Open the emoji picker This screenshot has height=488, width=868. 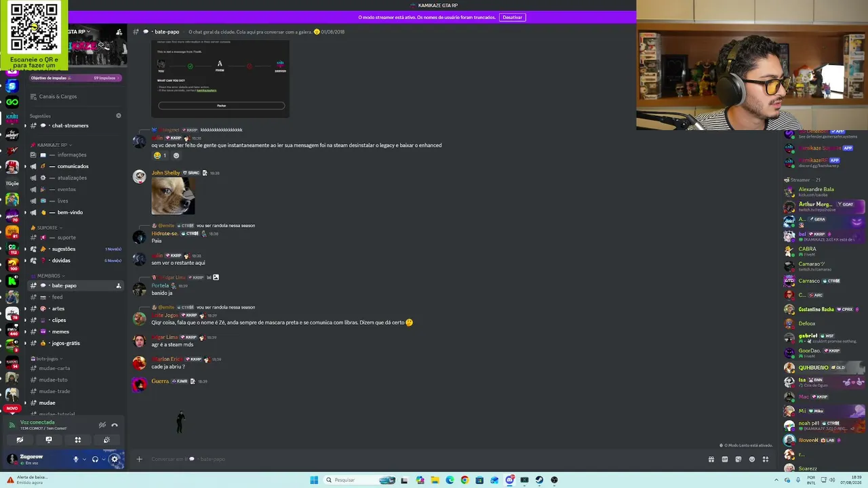point(751,459)
